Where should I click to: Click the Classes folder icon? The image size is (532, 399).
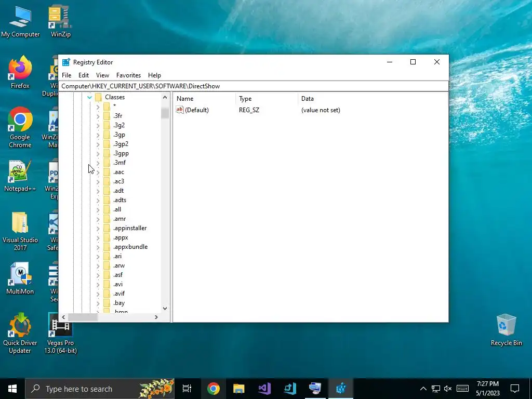(x=98, y=97)
